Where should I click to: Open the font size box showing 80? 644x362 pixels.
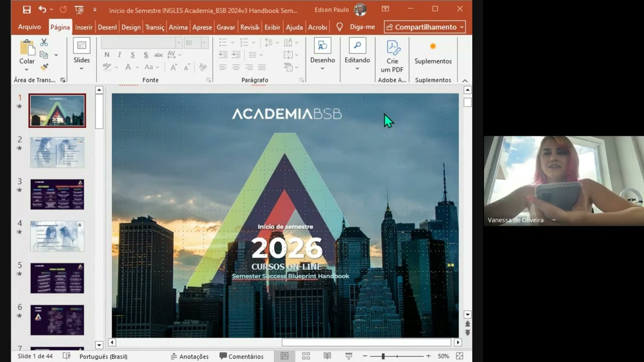pos(195,43)
